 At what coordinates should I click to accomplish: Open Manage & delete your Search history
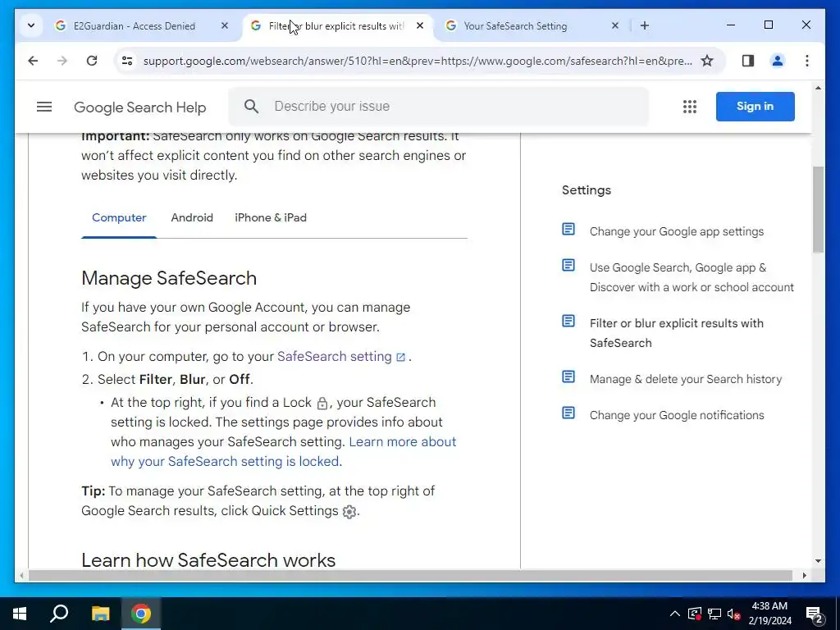click(x=686, y=379)
